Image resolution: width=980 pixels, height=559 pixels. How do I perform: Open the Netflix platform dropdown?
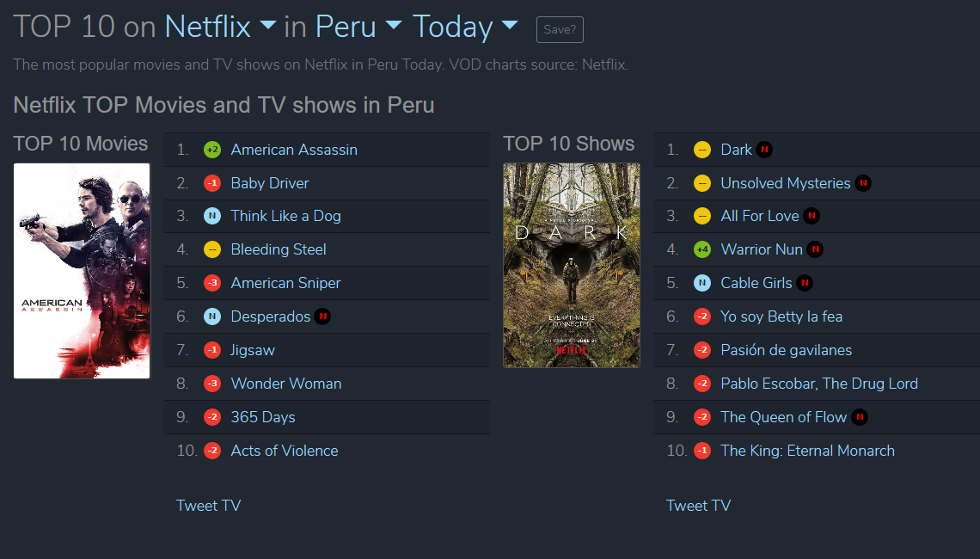coord(220,27)
